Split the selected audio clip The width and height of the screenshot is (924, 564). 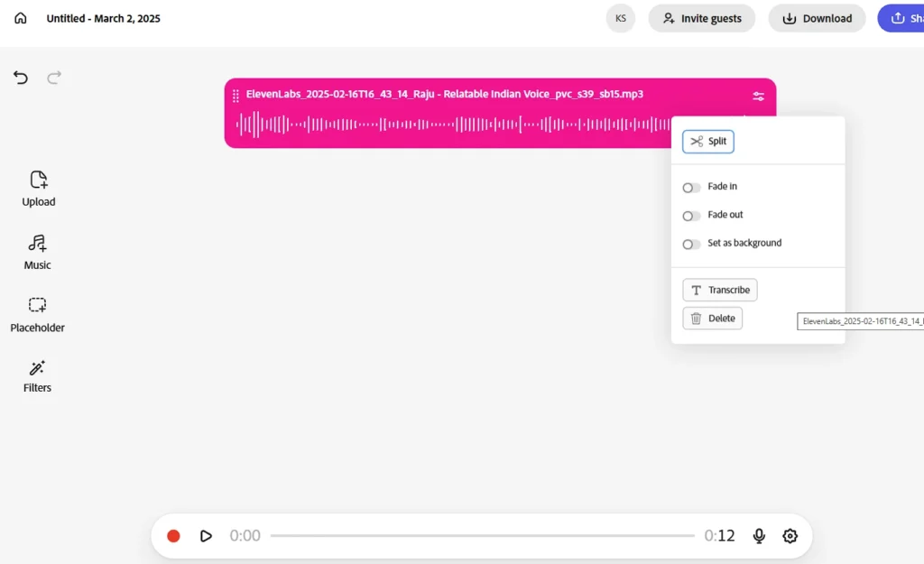tap(707, 141)
